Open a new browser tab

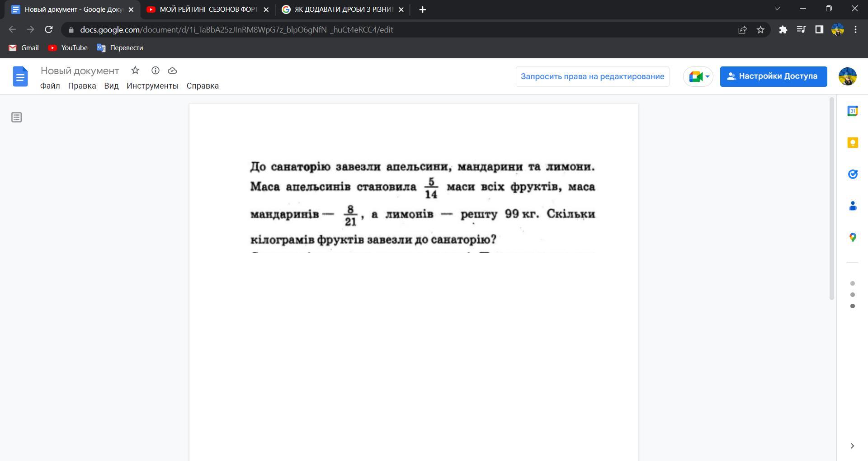tap(422, 9)
